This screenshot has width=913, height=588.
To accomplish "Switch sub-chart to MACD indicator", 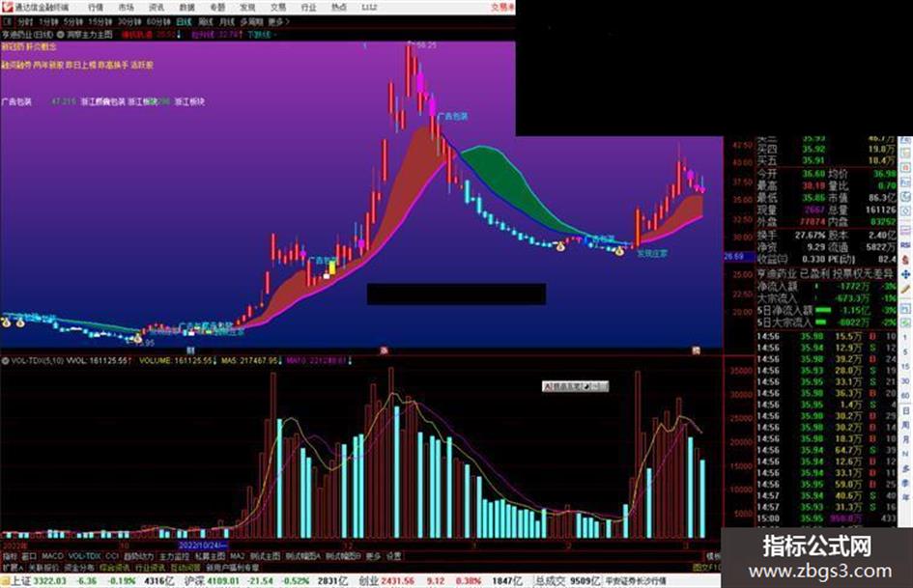I will click(52, 556).
